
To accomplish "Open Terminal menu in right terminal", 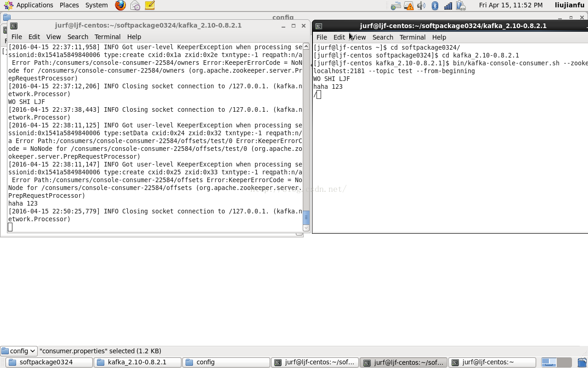I will 413,37.
